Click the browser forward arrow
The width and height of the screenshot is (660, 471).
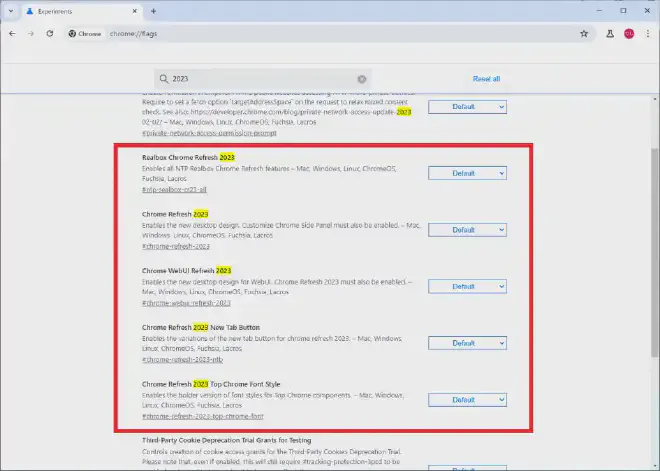tap(31, 34)
